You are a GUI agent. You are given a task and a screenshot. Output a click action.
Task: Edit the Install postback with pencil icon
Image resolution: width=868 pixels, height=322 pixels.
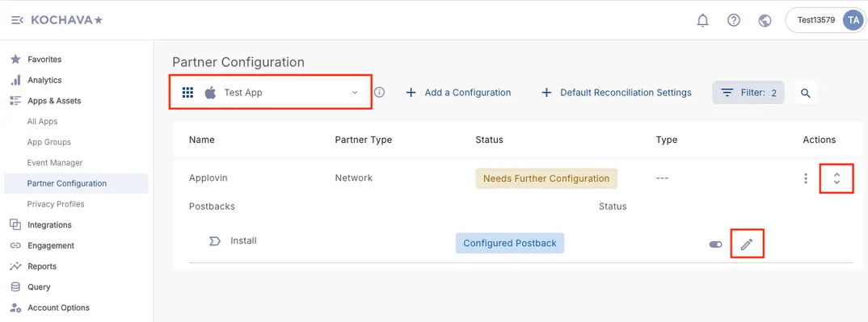click(x=747, y=244)
